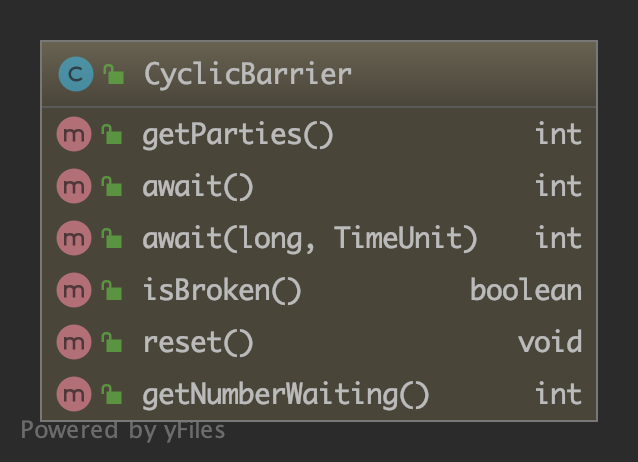The image size is (638, 462).
Task: Select the reset() method name
Action: (198, 342)
